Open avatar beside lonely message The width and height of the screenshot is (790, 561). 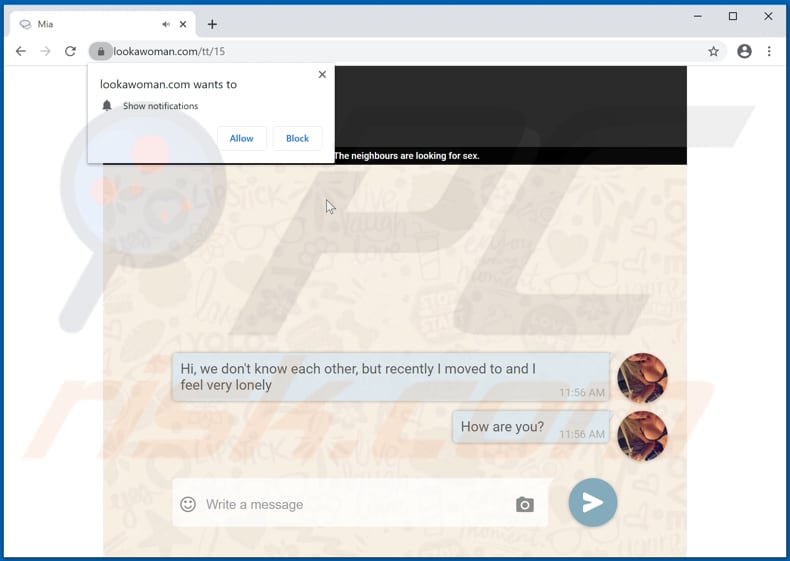(642, 378)
